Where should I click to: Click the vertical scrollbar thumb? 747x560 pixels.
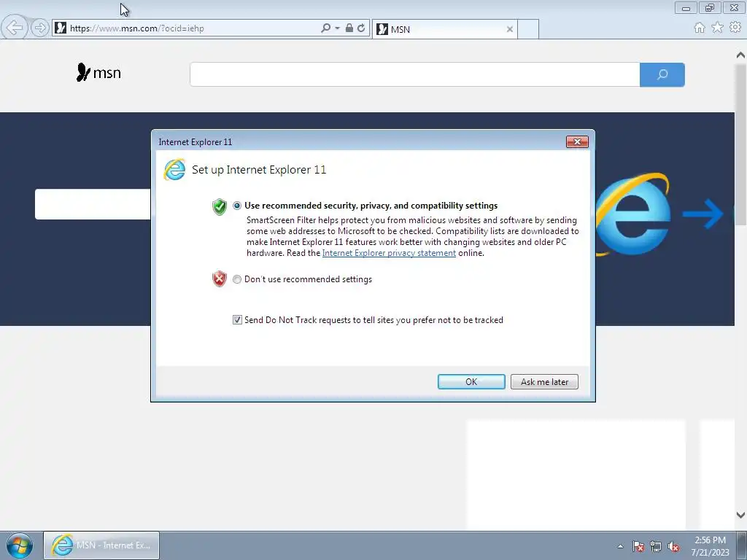coord(740,144)
